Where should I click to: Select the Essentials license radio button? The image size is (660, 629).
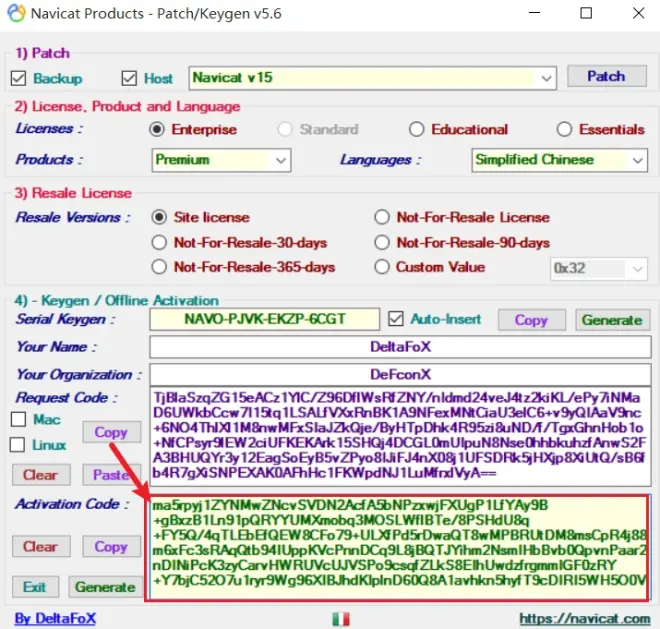pyautogui.click(x=564, y=129)
